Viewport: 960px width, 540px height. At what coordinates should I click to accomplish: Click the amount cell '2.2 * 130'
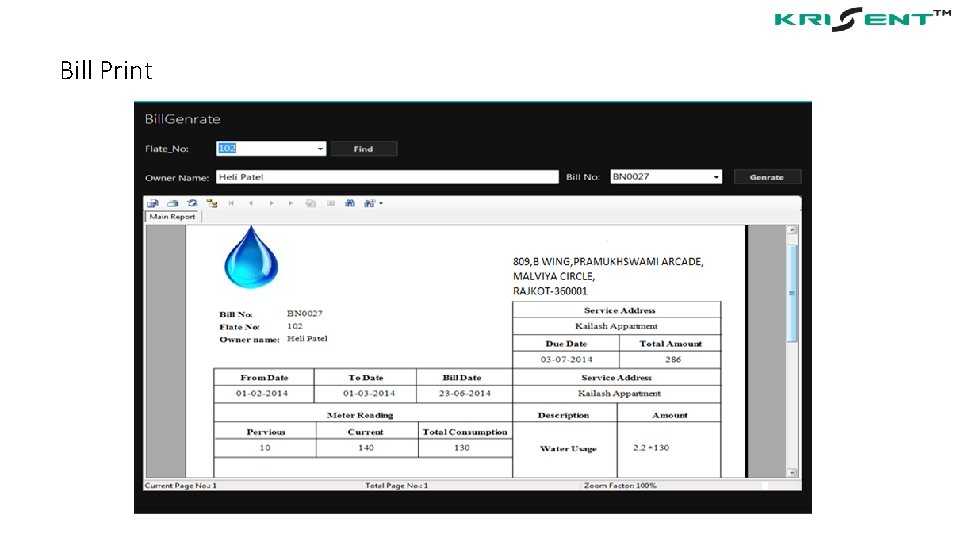tap(651, 448)
